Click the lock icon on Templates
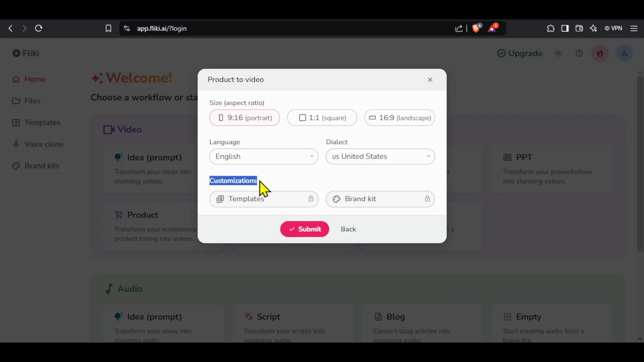This screenshot has height=362, width=644. (x=311, y=198)
